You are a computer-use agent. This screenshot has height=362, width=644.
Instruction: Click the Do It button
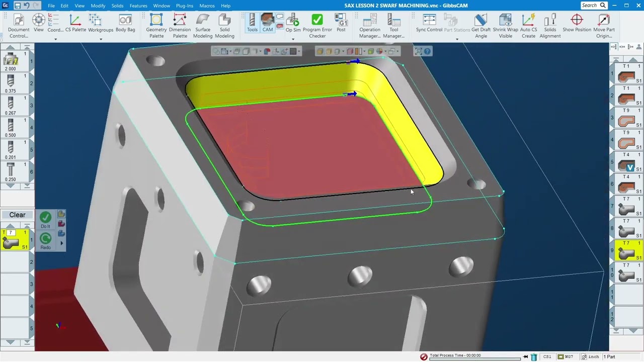click(x=45, y=220)
